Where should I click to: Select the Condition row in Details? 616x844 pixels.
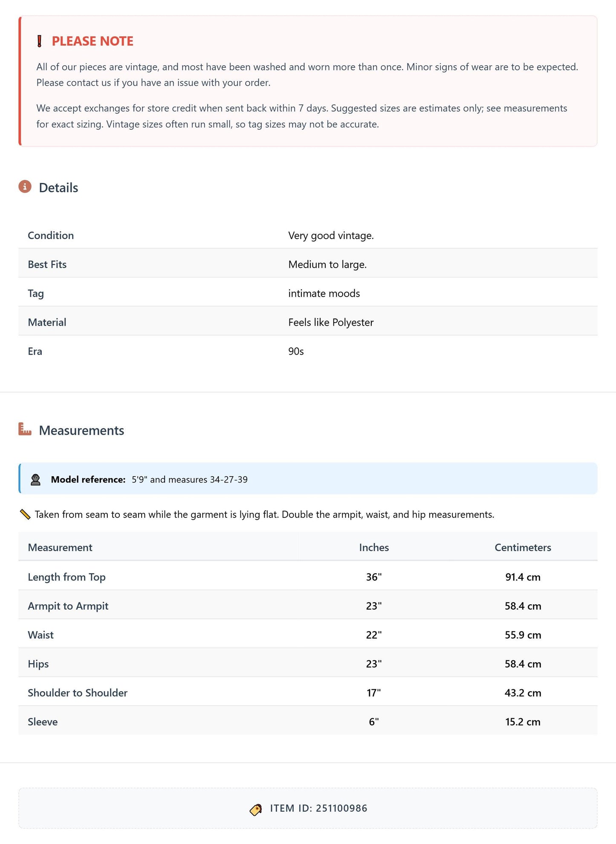click(x=308, y=235)
